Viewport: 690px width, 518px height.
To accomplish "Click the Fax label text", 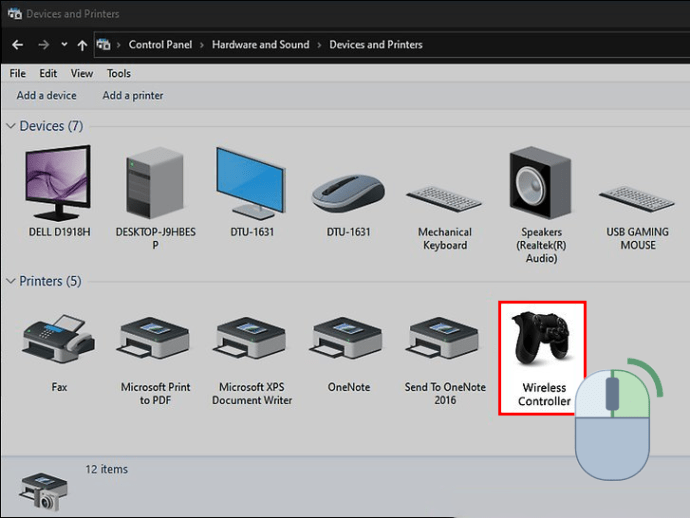I will (x=59, y=387).
